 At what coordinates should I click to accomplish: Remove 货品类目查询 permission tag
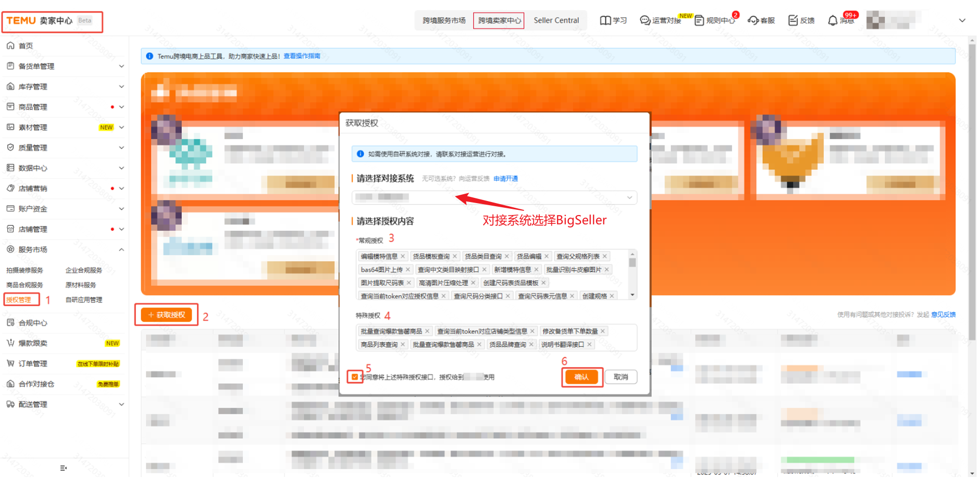506,256
